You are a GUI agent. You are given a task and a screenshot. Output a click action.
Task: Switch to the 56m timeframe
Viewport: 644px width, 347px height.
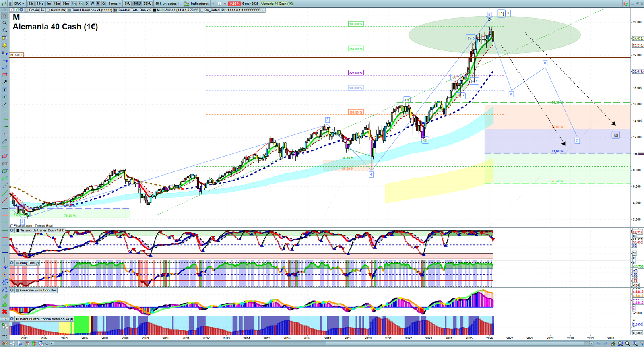coord(66,4)
